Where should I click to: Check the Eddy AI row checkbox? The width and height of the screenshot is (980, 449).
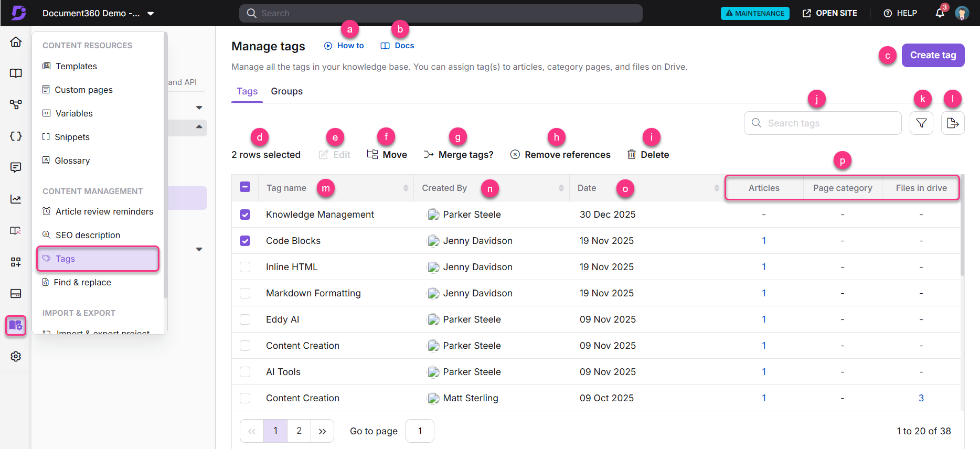click(245, 319)
